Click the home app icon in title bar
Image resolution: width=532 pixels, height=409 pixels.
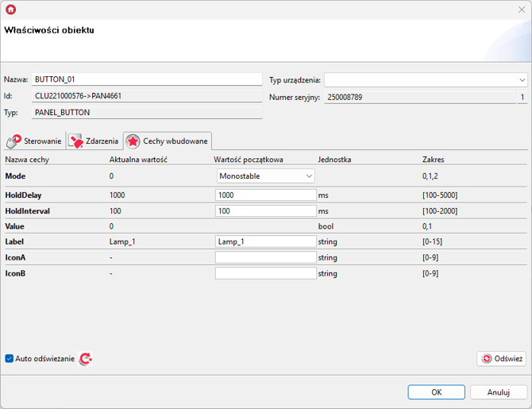tap(10, 10)
